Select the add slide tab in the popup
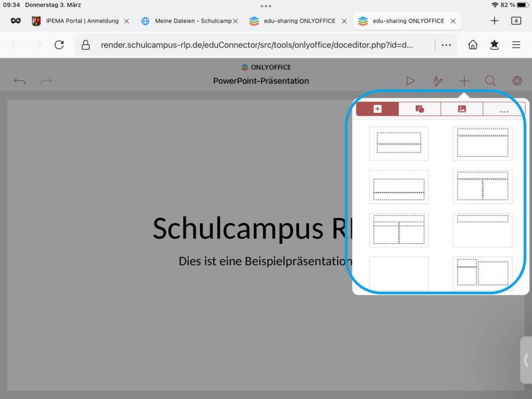This screenshot has height=399, width=532. pos(377,109)
